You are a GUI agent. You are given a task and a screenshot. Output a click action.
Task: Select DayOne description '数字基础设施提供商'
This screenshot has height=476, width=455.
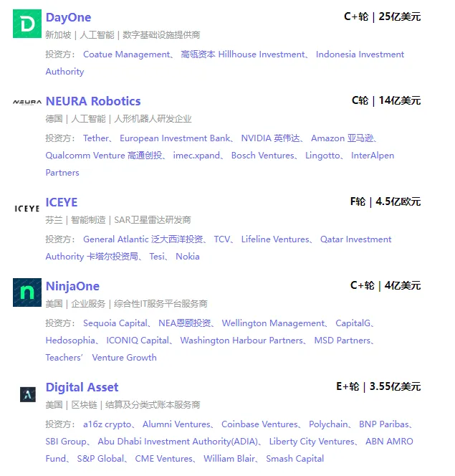pyautogui.click(x=161, y=35)
